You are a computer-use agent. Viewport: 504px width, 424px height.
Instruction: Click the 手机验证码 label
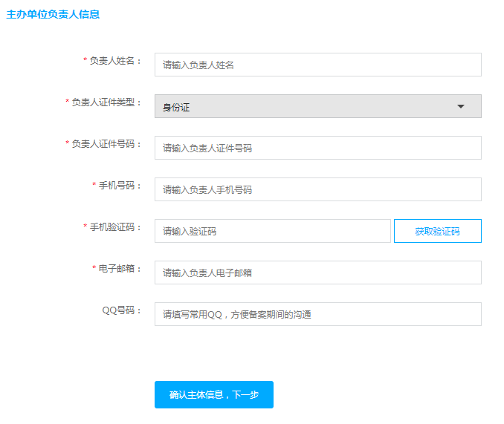coord(115,227)
